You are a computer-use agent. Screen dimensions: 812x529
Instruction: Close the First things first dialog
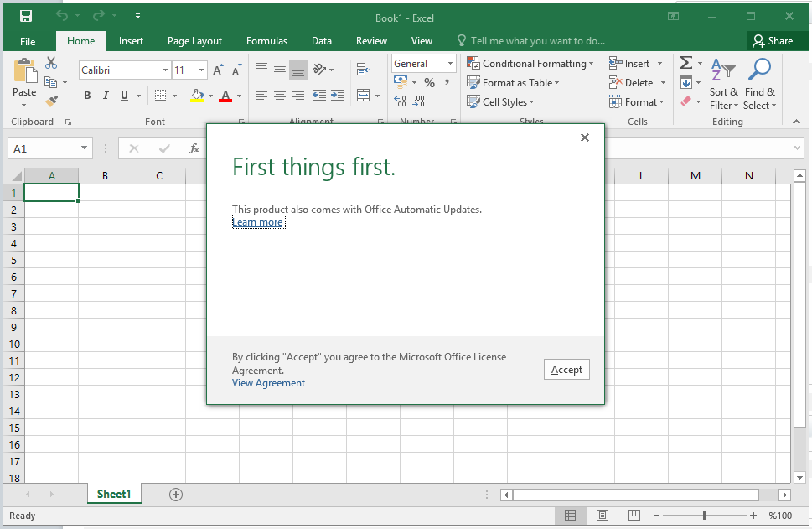tap(585, 137)
